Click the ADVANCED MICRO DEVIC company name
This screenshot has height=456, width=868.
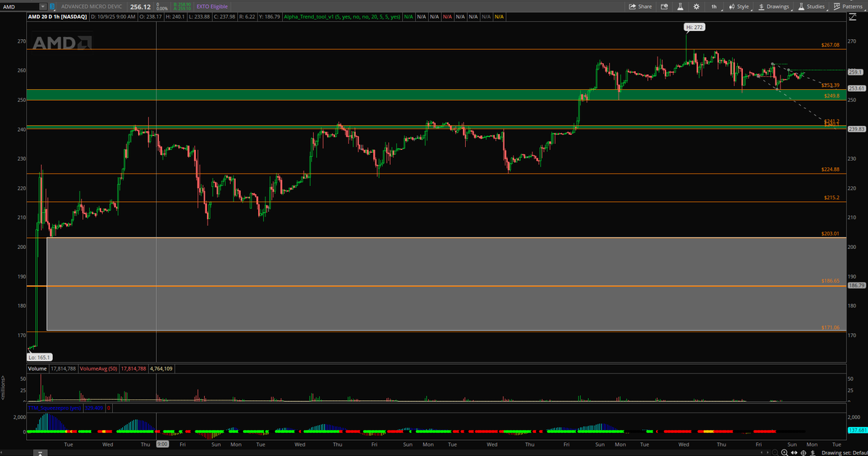93,6
